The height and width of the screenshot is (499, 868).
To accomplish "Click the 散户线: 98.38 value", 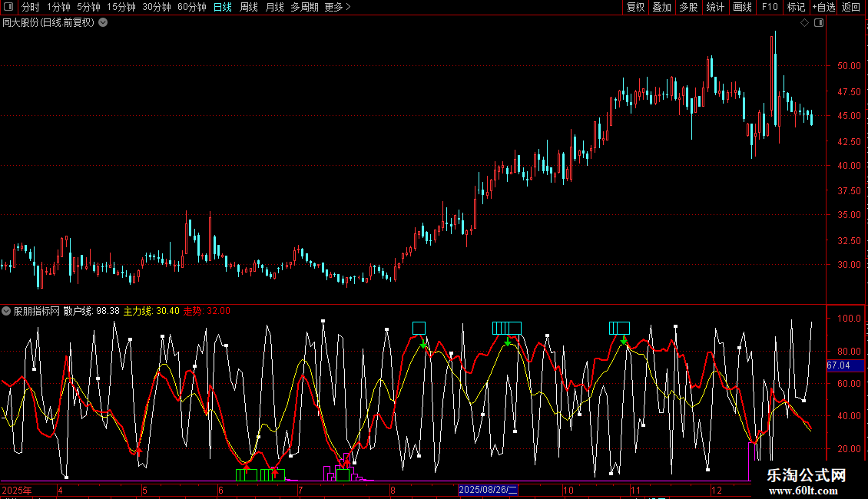I will 91,311.
